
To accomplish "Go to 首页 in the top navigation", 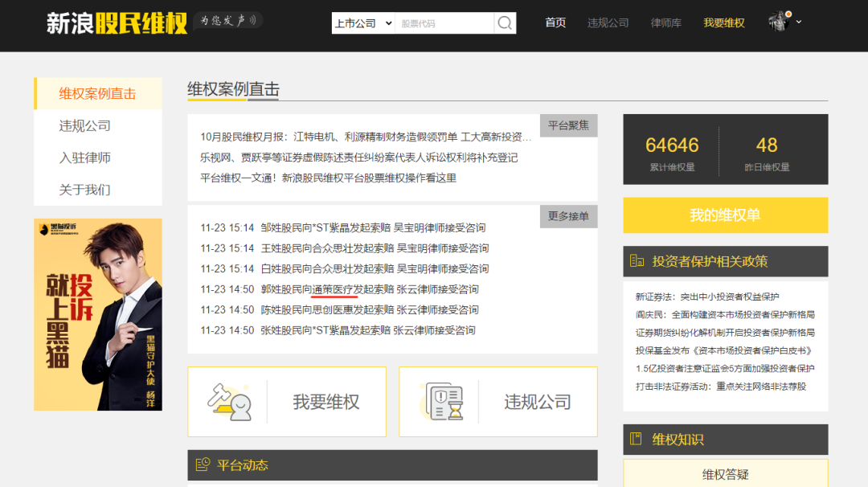I will 555,23.
